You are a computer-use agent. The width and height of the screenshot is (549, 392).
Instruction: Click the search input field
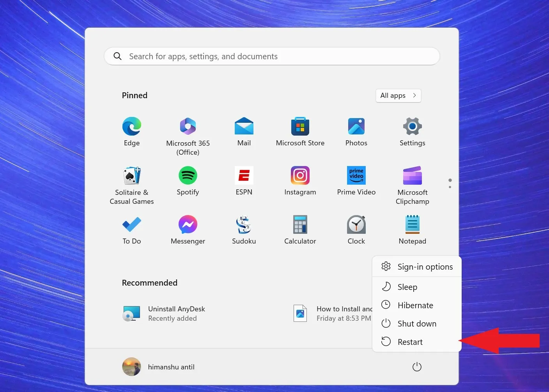point(272,56)
